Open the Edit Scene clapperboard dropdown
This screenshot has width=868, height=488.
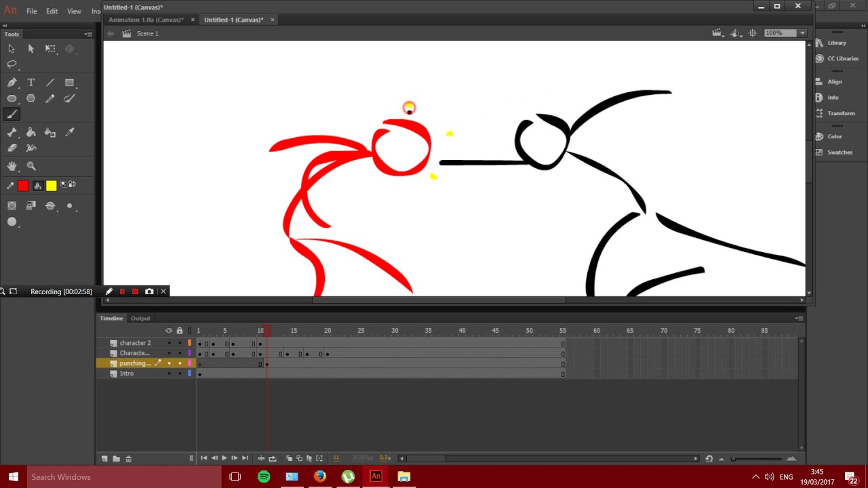pyautogui.click(x=717, y=33)
